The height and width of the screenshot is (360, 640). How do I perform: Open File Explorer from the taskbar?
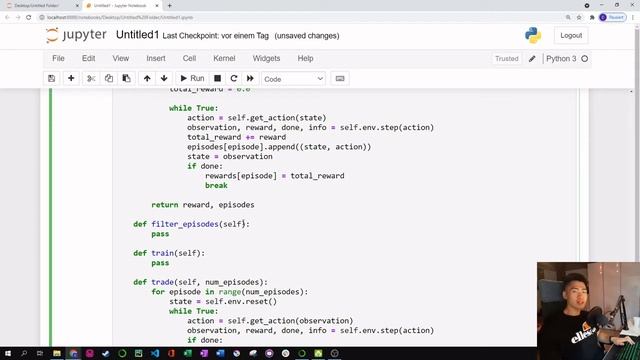point(57,353)
